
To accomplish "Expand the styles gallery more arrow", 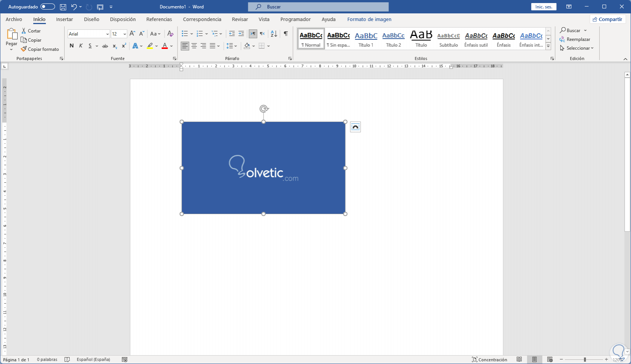I will tap(548, 46).
